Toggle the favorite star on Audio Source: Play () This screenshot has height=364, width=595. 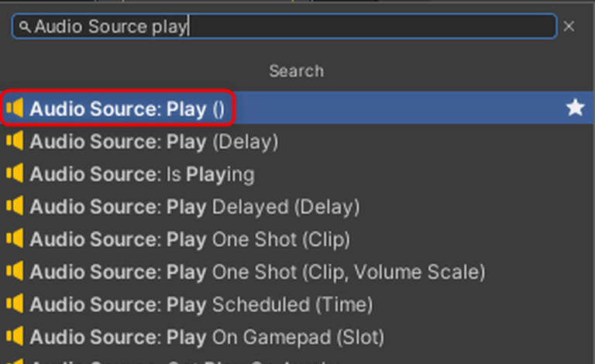click(x=575, y=108)
